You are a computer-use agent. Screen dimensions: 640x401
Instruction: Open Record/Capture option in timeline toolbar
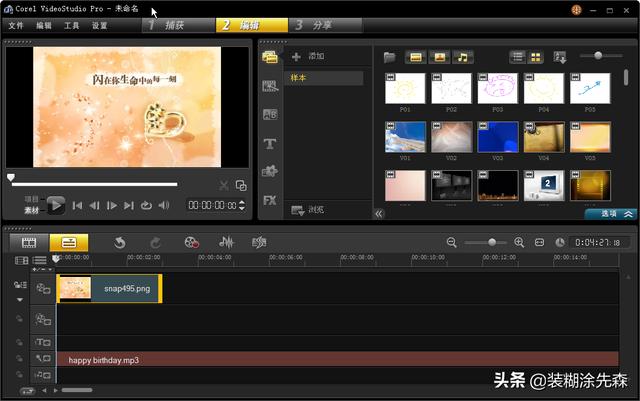(x=192, y=242)
